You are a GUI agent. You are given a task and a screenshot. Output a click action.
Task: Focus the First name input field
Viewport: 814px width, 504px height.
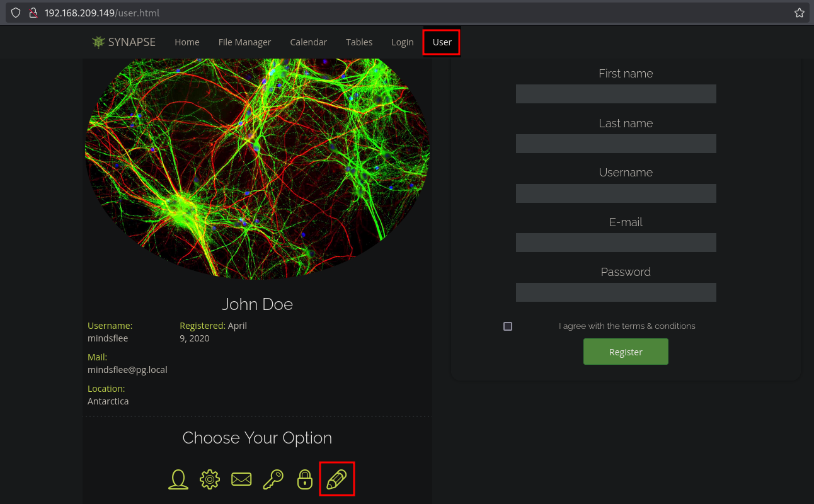coord(616,94)
